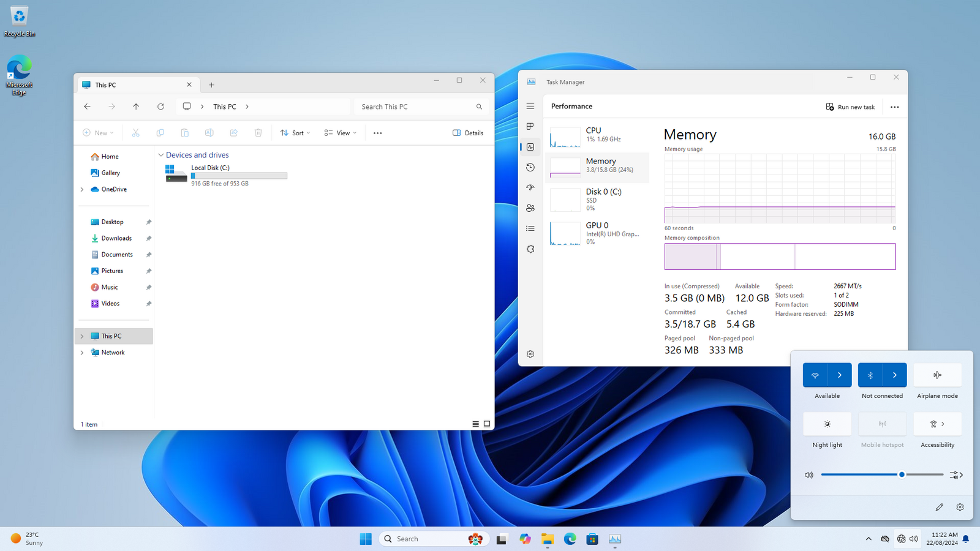Collapse Devices and drives group
Viewport: 980px width, 551px height.
[x=161, y=156]
